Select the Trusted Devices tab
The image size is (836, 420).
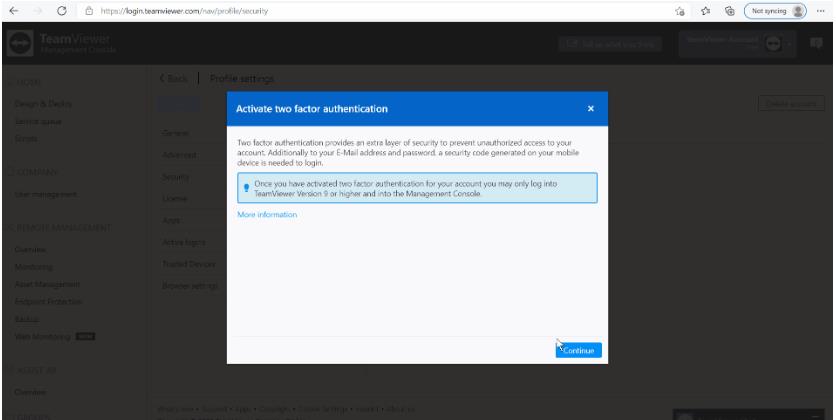pyautogui.click(x=187, y=263)
